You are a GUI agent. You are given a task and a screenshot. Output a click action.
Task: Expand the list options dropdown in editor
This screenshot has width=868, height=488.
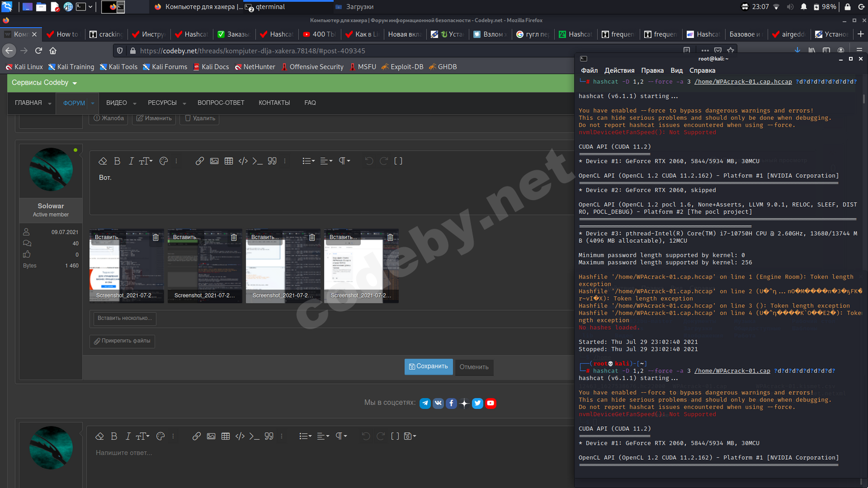[x=308, y=161]
